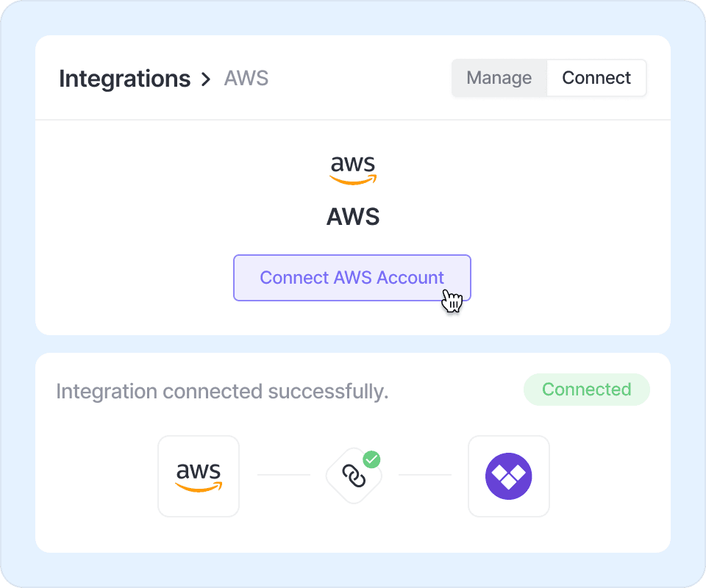
Task: Switch to the Manage tab
Action: (x=499, y=78)
